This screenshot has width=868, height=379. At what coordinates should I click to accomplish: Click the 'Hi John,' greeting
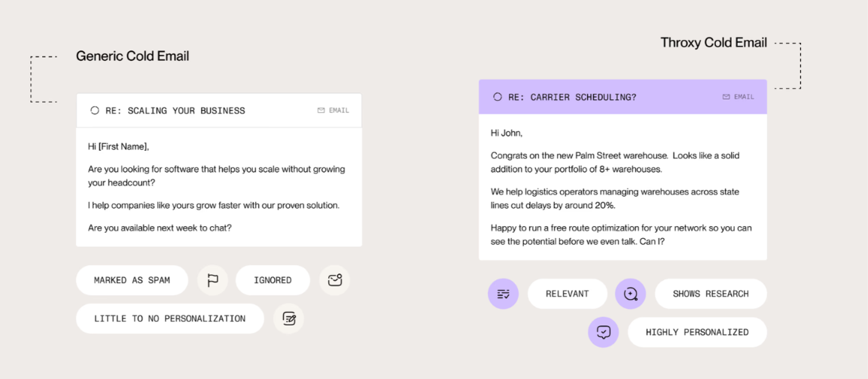(507, 133)
